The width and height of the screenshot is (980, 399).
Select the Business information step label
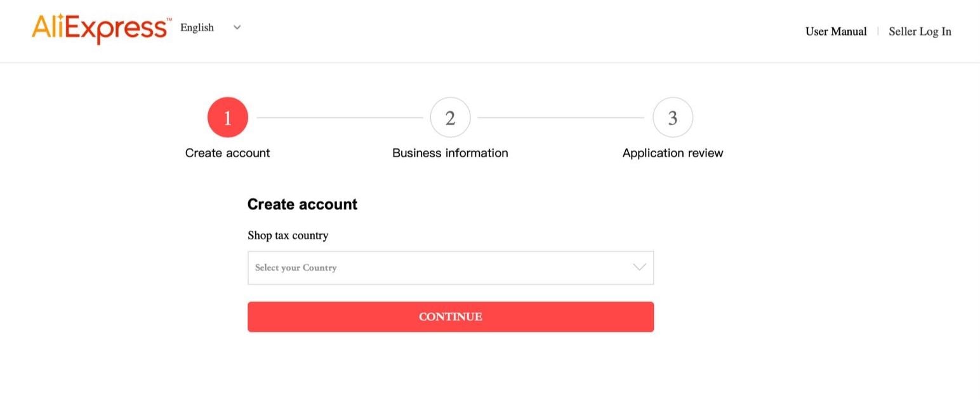[x=450, y=153]
